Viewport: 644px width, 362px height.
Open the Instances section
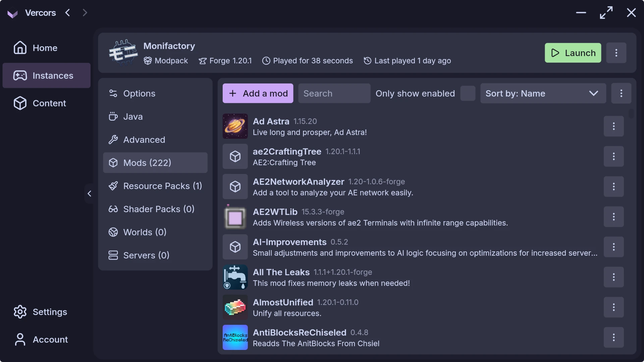coord(46,75)
